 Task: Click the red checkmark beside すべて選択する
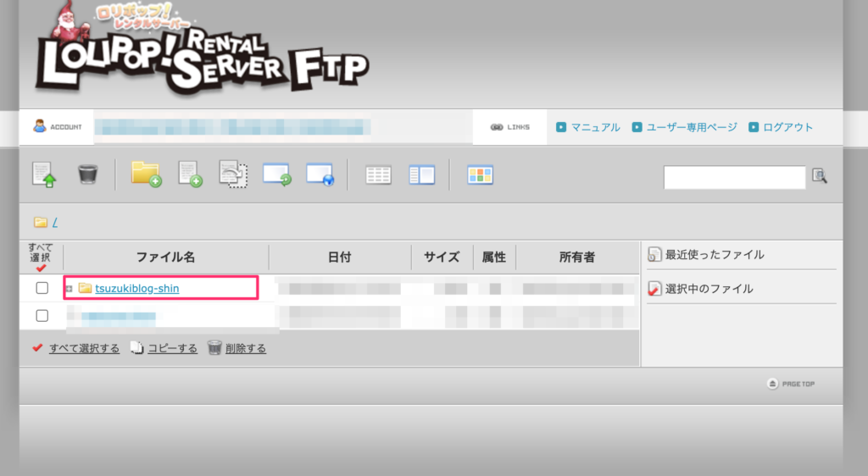click(37, 348)
